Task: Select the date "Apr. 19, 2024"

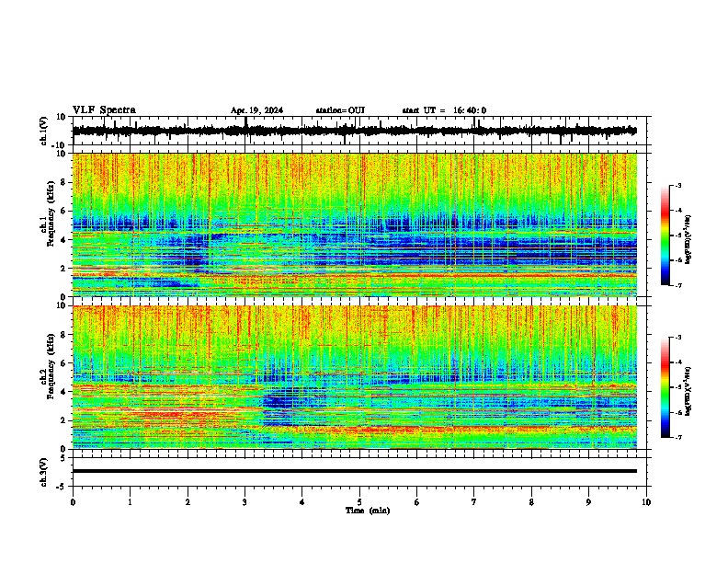Action: pos(256,110)
